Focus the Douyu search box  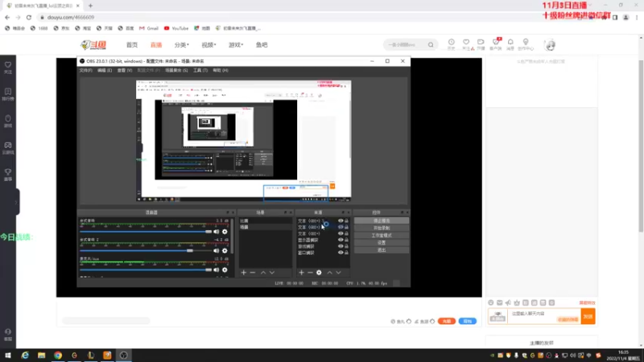coord(407,45)
